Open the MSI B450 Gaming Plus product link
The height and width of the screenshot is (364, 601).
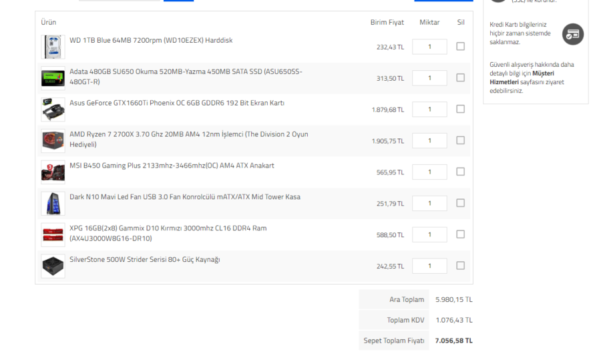pyautogui.click(x=172, y=166)
